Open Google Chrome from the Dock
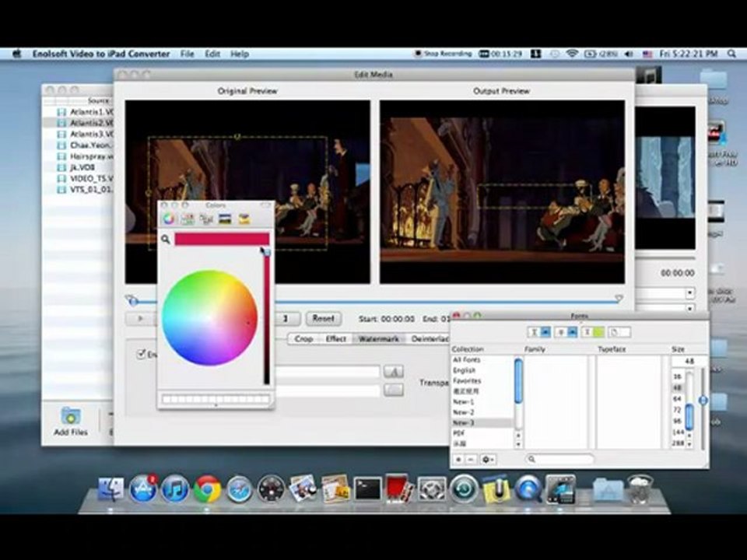Viewport: 747px width, 560px height. point(207,489)
